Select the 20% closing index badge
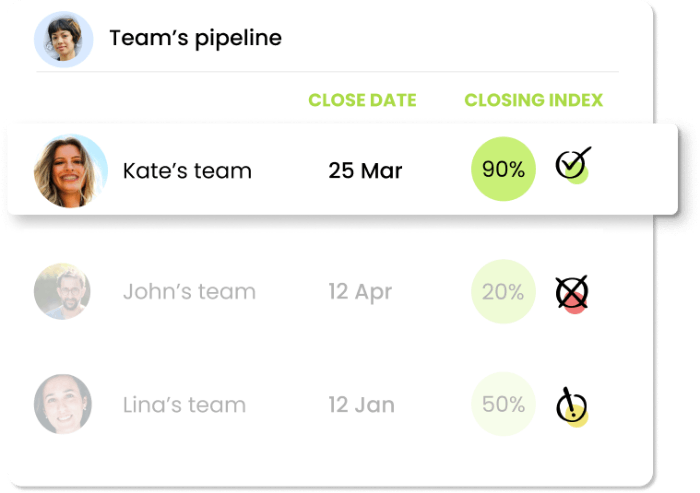700x493 pixels. coord(503,291)
